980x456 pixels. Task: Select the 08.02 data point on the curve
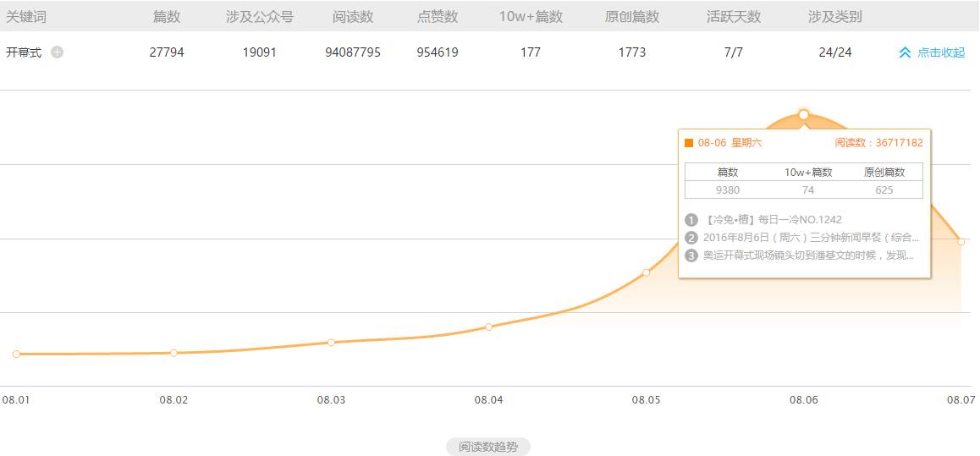[x=173, y=353]
